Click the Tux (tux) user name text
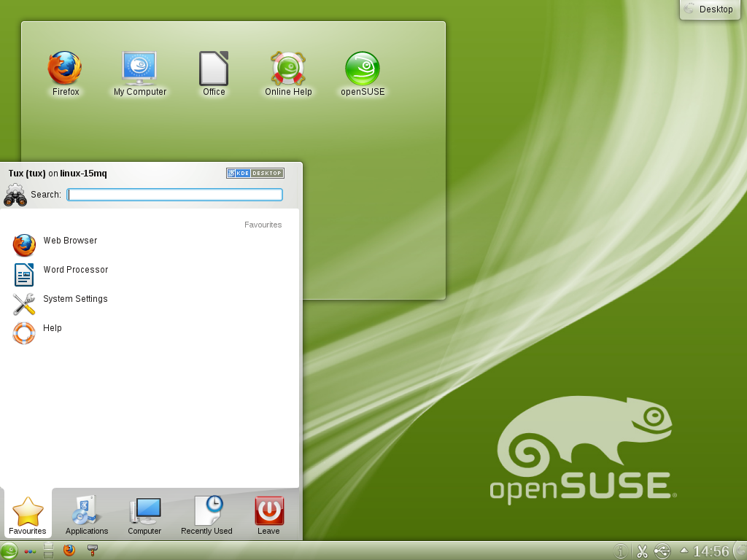This screenshot has height=560, width=747. click(27, 174)
